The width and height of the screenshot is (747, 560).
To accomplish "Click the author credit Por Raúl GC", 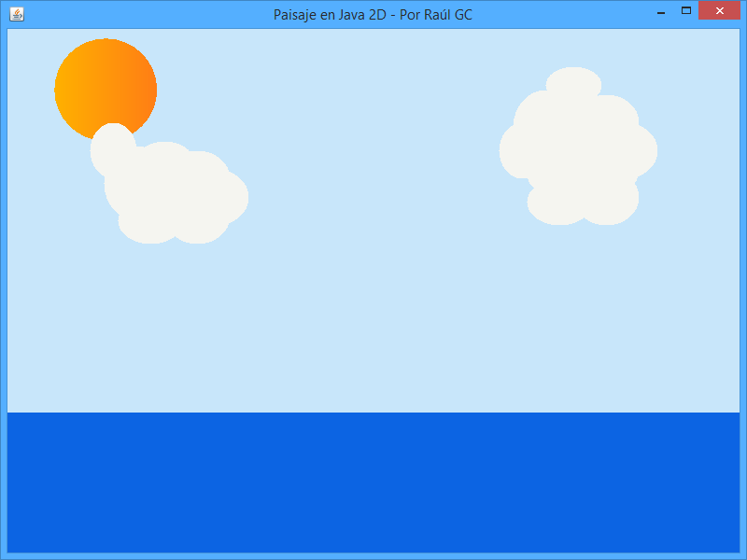I will click(x=439, y=14).
